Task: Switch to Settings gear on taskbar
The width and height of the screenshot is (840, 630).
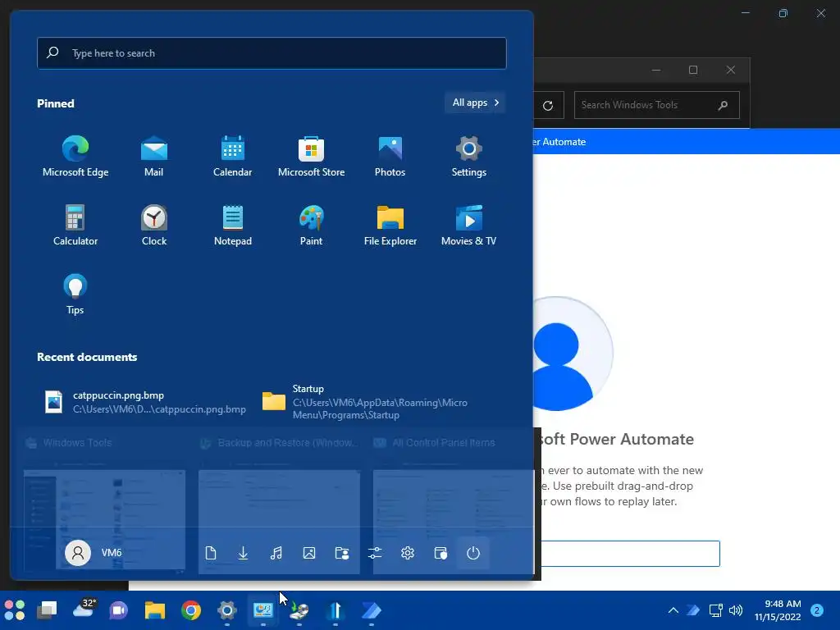Action: (227, 610)
